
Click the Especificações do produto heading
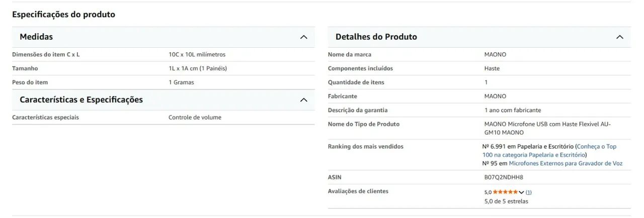(x=63, y=15)
